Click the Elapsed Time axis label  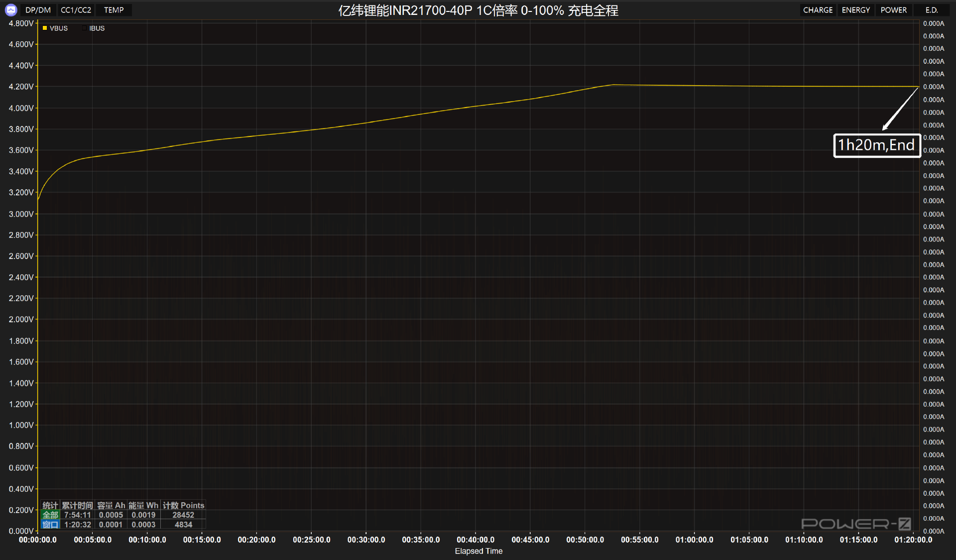point(478,551)
